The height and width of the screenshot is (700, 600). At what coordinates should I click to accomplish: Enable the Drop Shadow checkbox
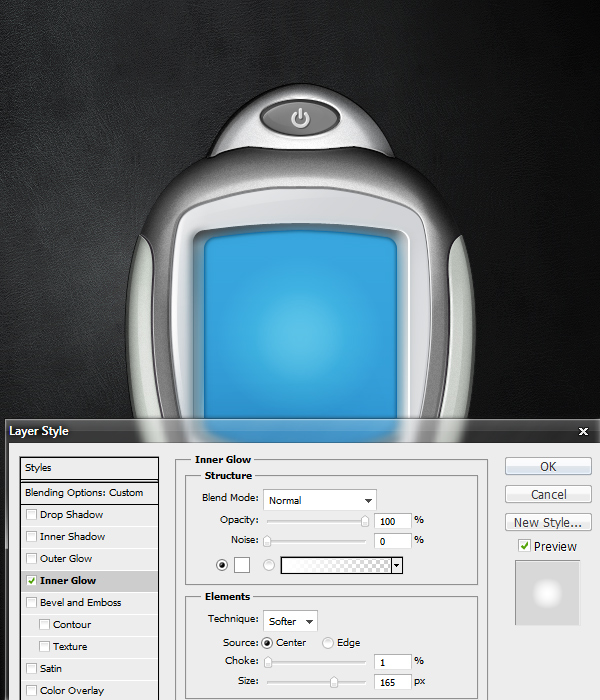pyautogui.click(x=31, y=515)
